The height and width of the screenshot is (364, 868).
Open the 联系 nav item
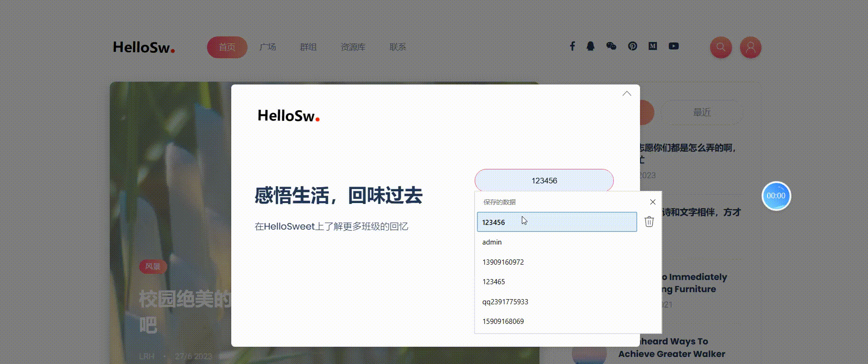(398, 47)
